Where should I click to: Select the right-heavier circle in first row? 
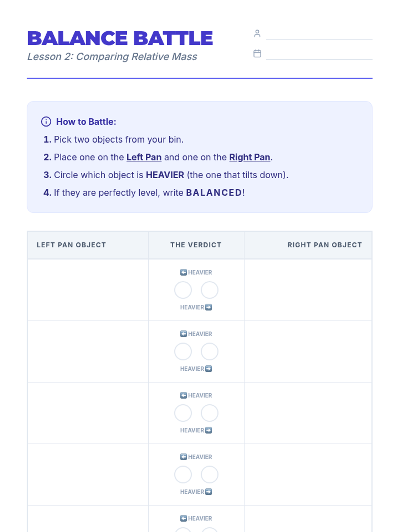209,290
